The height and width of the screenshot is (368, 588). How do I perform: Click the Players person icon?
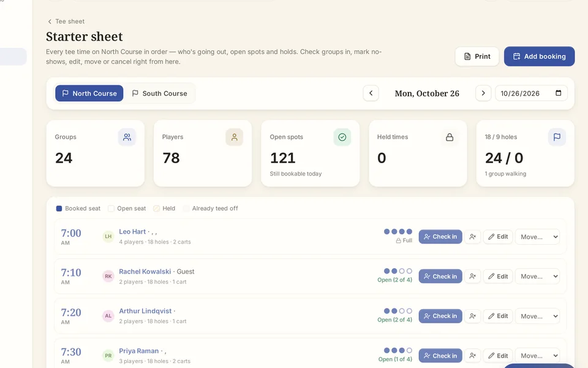point(235,137)
